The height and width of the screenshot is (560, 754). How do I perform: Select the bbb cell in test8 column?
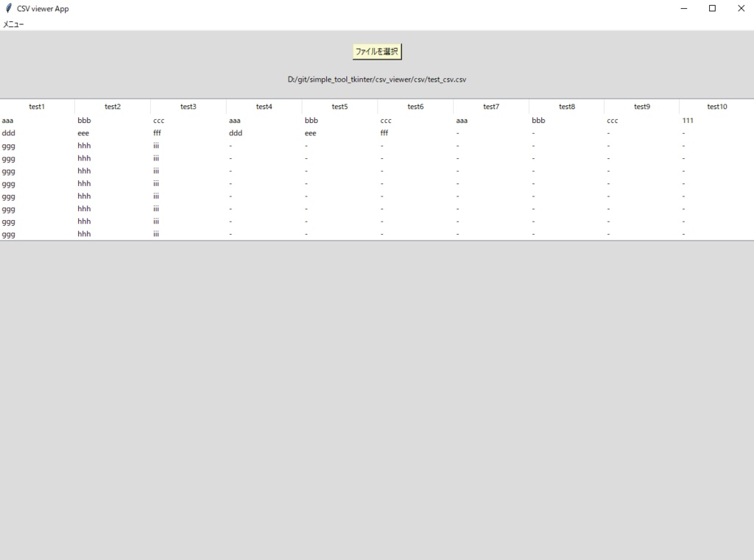pos(538,121)
